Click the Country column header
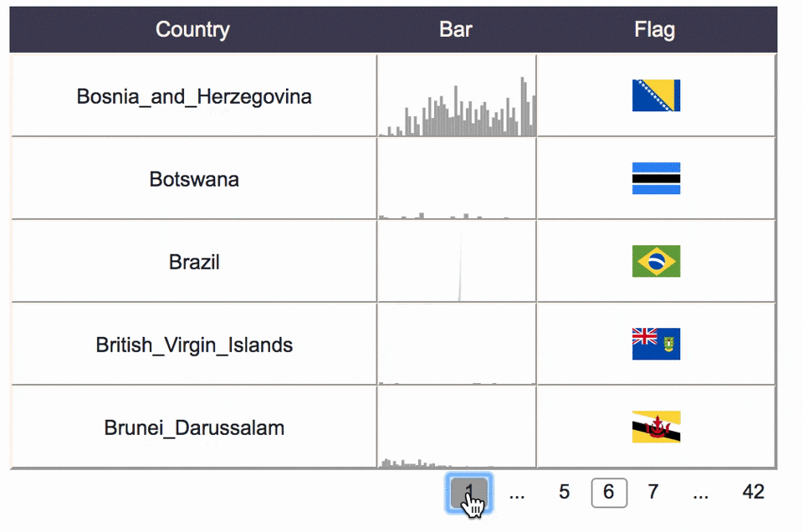Screen dimensions: 803x532 pos(192,29)
